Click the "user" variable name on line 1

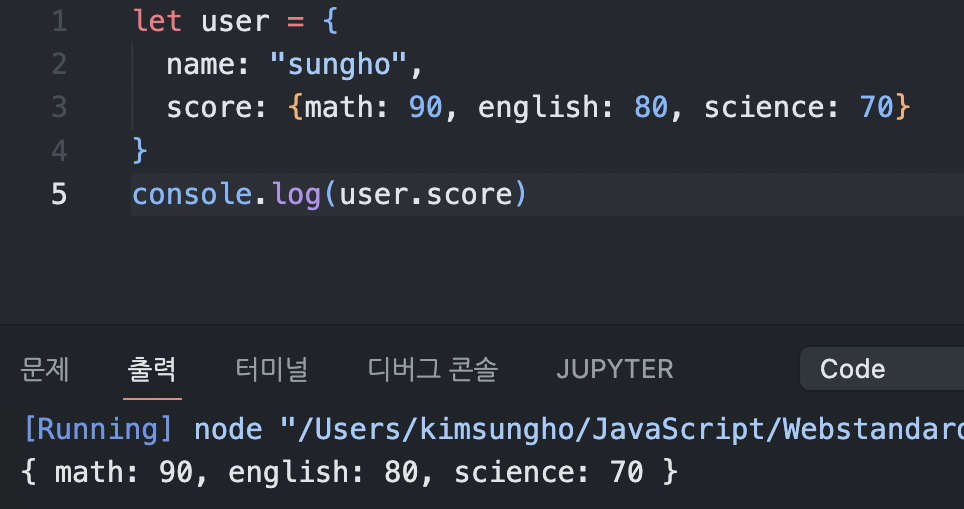click(235, 22)
